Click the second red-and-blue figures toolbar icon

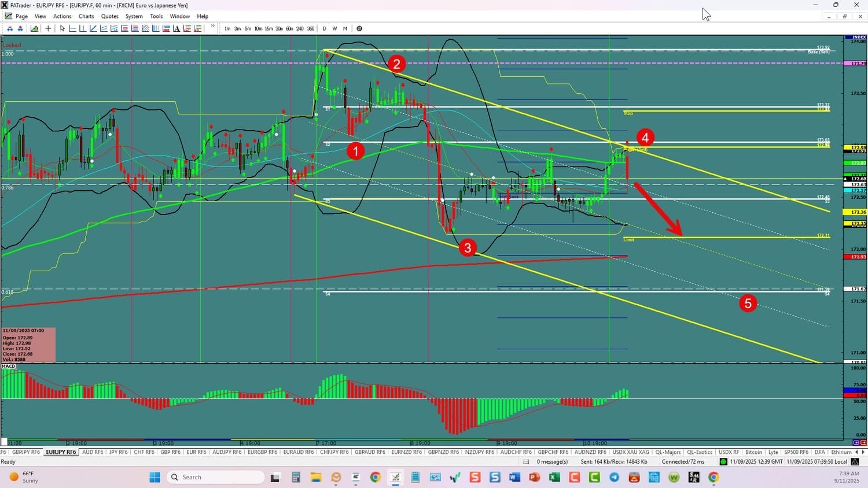(x=20, y=28)
